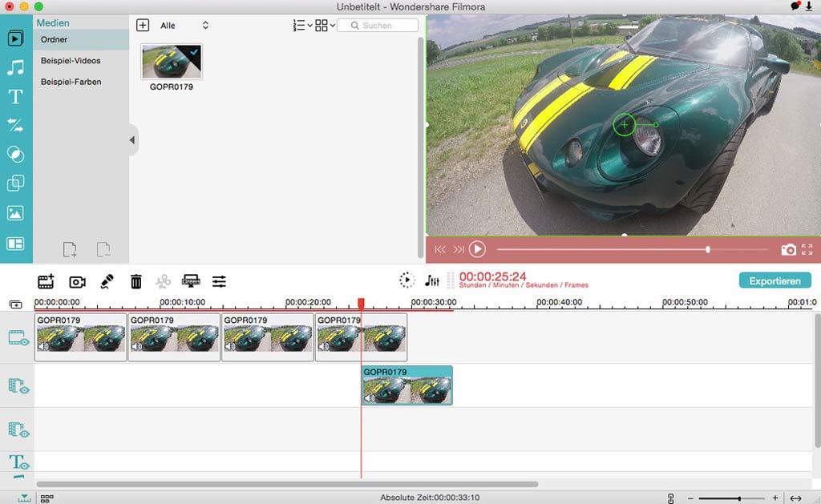
Task: Open the Text and titles sidebar icon
Action: (x=15, y=96)
